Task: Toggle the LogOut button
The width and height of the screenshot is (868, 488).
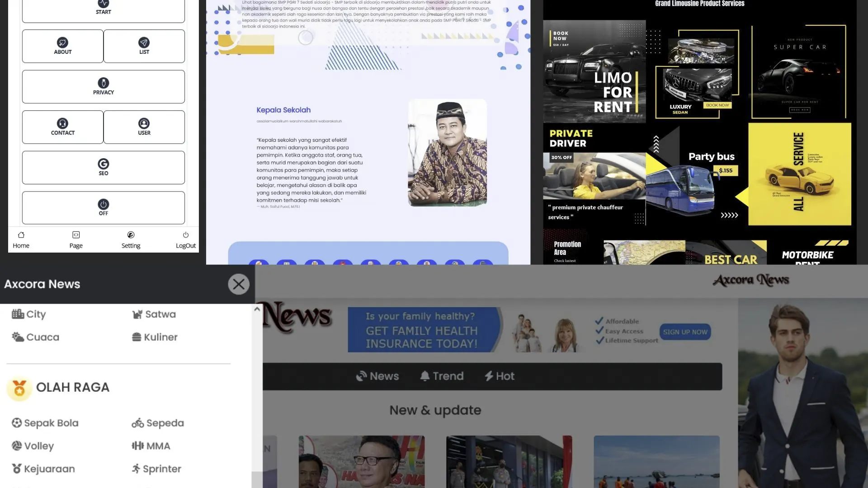Action: [185, 239]
